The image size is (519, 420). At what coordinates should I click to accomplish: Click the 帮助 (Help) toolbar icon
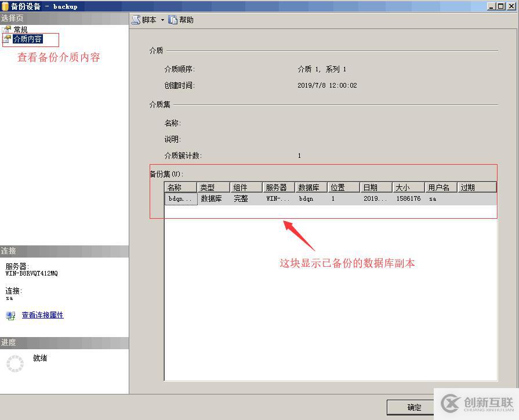pyautogui.click(x=173, y=19)
